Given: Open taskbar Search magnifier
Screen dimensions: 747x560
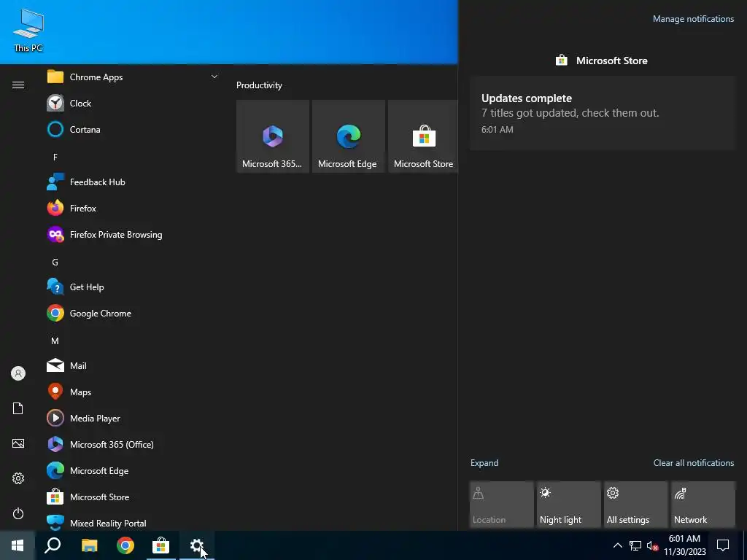Looking at the screenshot, I should click(53, 545).
